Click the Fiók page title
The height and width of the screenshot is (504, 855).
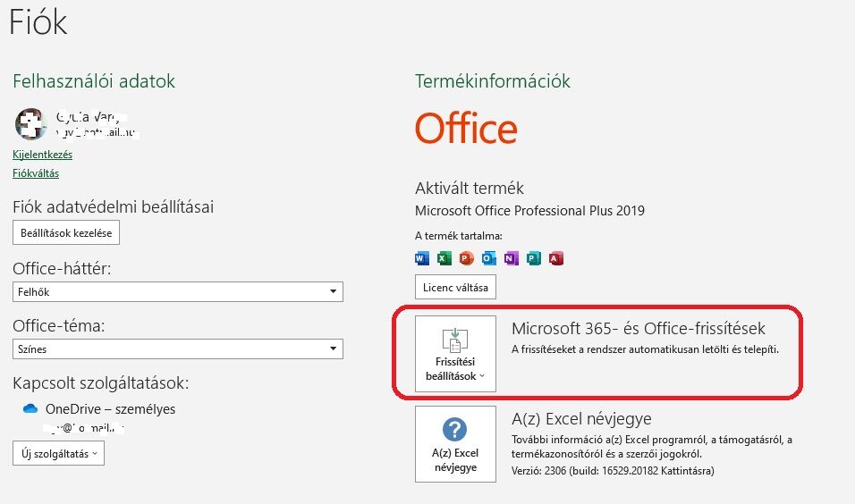(38, 22)
